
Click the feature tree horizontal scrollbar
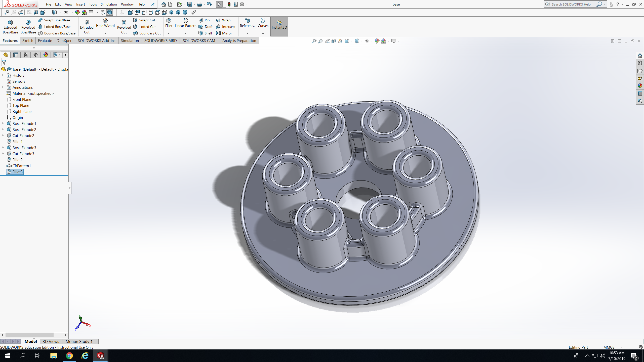pos(29,335)
